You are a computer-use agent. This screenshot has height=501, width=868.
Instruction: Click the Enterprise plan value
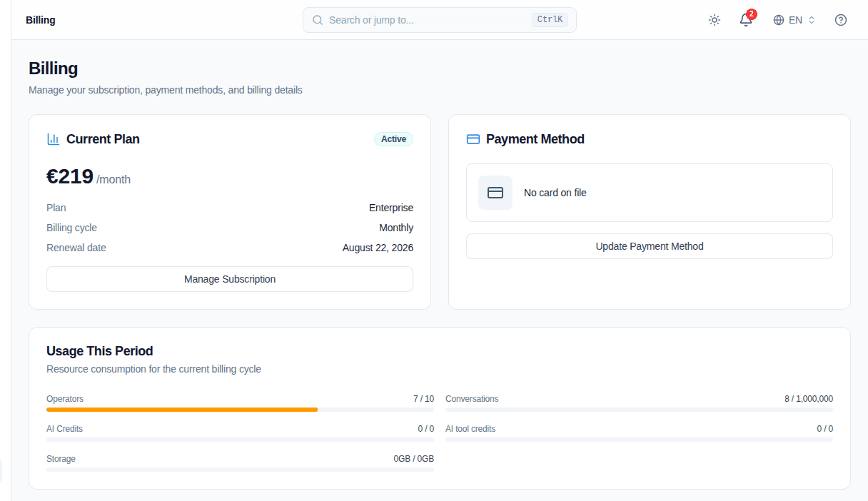click(391, 208)
